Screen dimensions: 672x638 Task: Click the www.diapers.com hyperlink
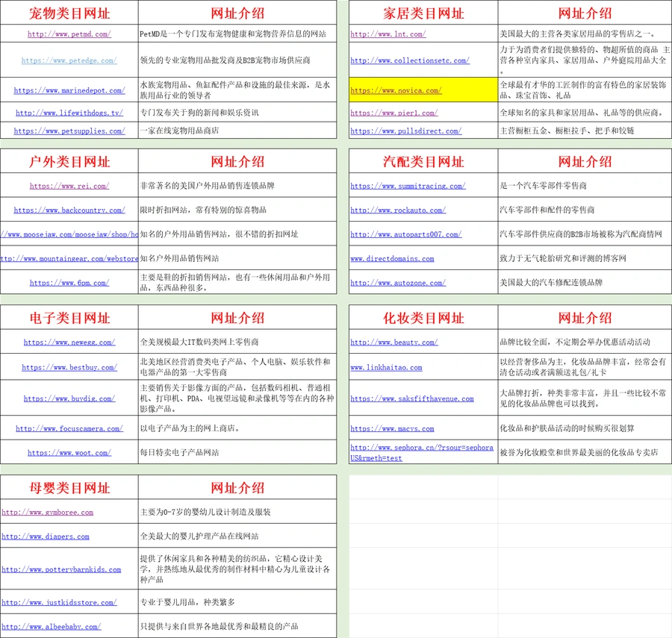(x=46, y=537)
